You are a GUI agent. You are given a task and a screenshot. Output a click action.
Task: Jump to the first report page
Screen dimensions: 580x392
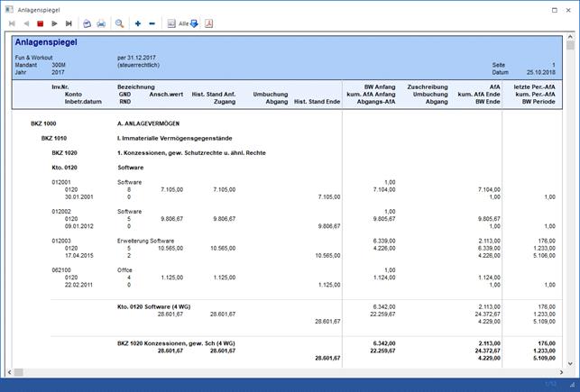12,23
